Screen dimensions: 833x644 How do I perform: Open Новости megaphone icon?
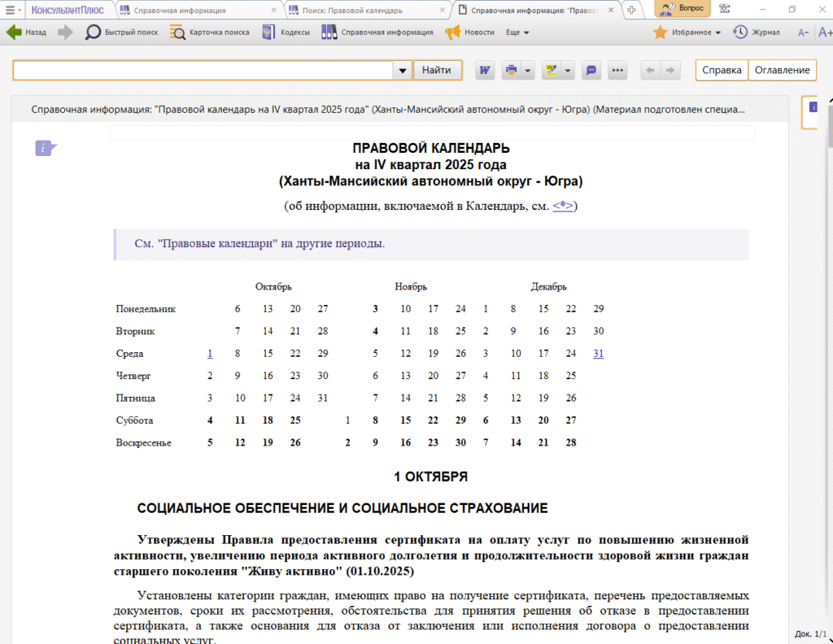pos(452,33)
